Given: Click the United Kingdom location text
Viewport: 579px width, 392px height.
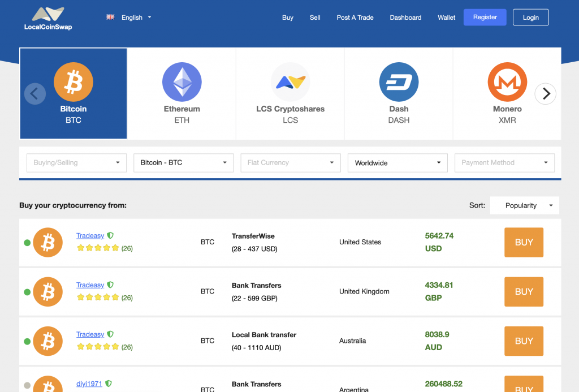Looking at the screenshot, I should [364, 291].
